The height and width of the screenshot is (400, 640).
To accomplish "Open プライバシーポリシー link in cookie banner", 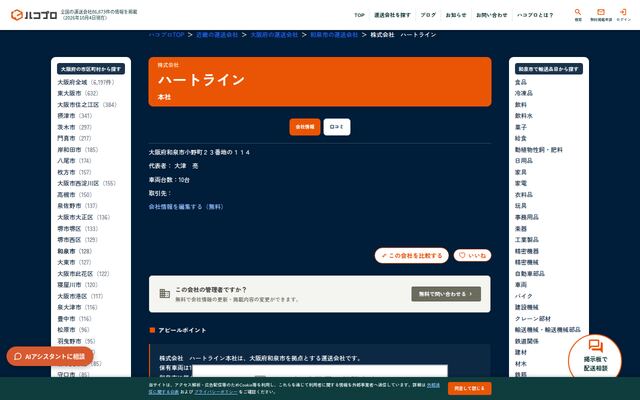I will tap(216, 392).
